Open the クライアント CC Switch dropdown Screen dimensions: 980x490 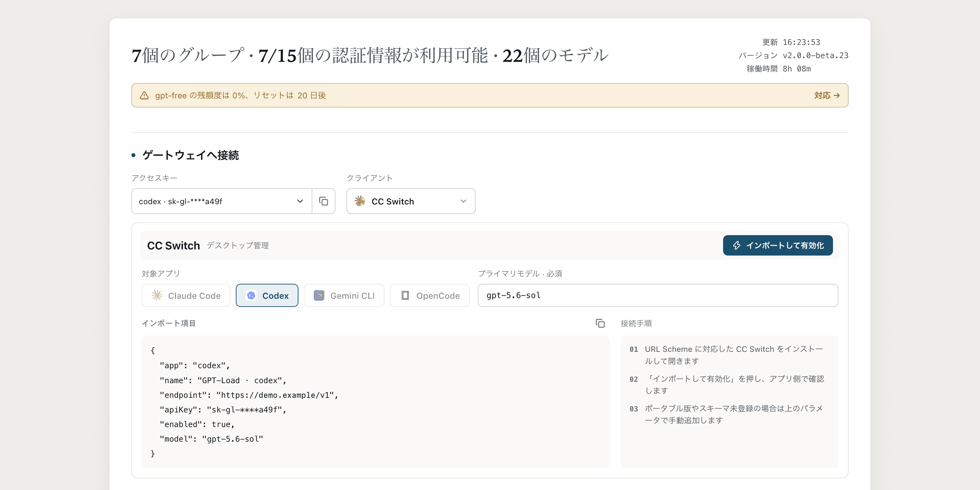coord(411,201)
